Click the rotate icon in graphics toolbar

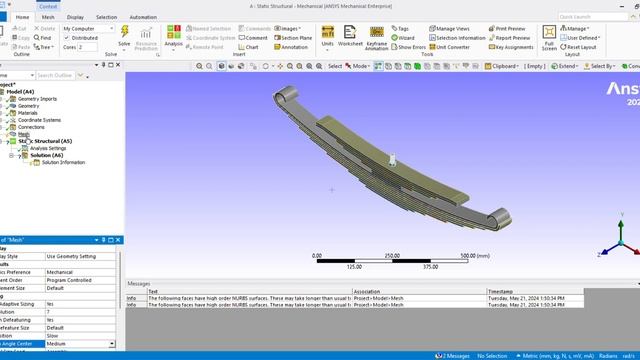tap(266, 66)
